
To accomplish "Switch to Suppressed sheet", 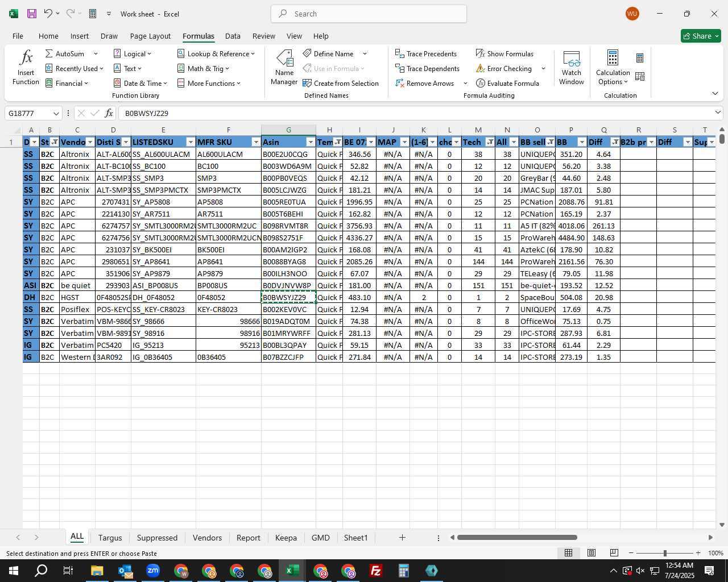I will (x=158, y=538).
